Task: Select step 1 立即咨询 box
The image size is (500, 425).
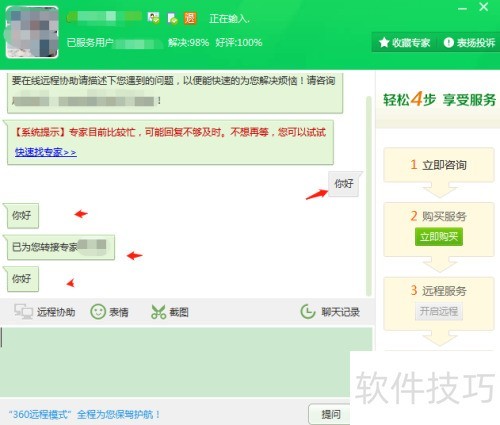Action: coord(439,165)
